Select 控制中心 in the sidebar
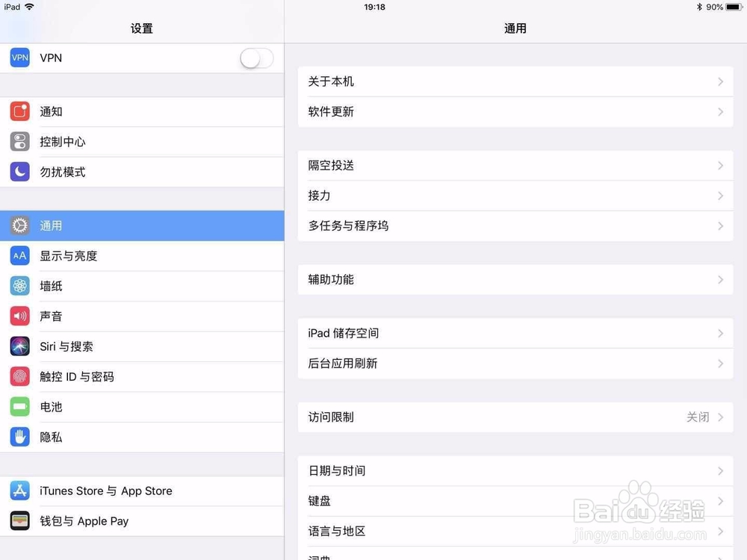This screenshot has height=560, width=747. click(x=142, y=142)
